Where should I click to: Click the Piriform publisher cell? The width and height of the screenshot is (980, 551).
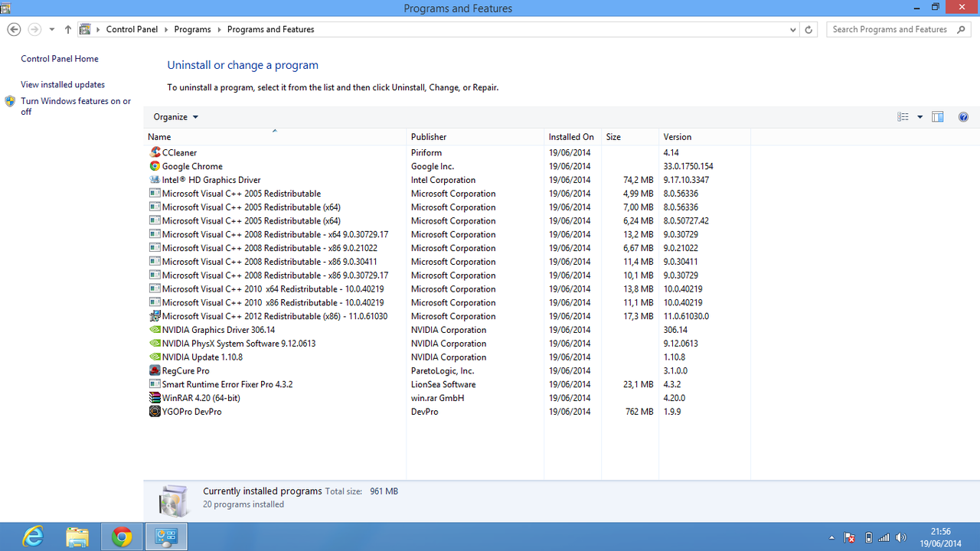pyautogui.click(x=426, y=152)
